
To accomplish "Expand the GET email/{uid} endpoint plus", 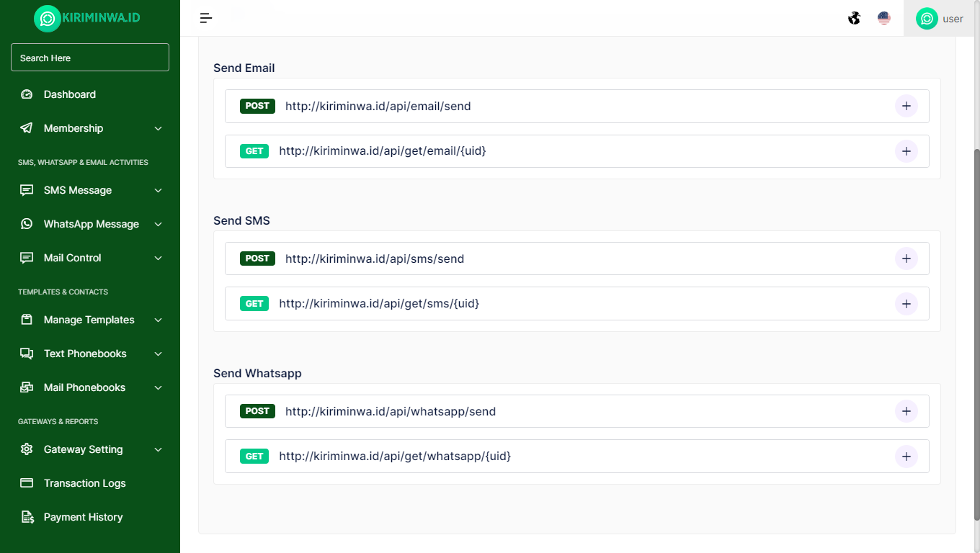I will pos(906,151).
